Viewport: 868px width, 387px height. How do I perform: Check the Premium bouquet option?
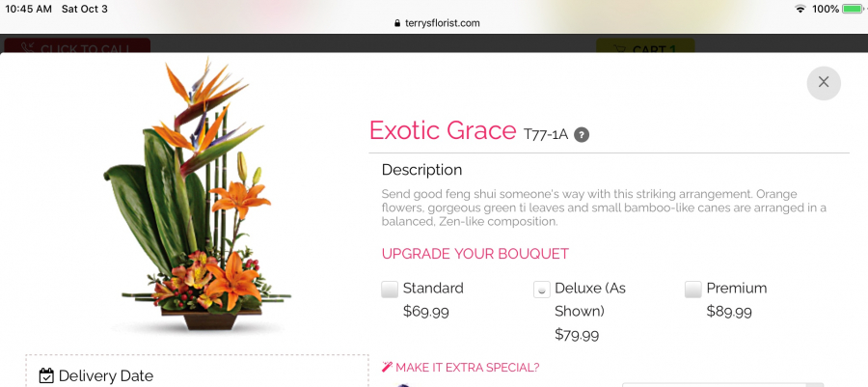[692, 289]
